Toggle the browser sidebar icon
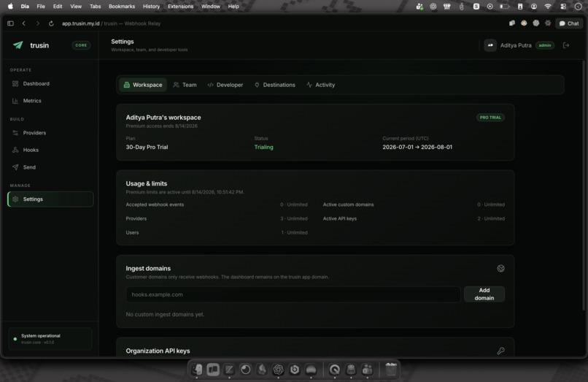 (x=10, y=23)
